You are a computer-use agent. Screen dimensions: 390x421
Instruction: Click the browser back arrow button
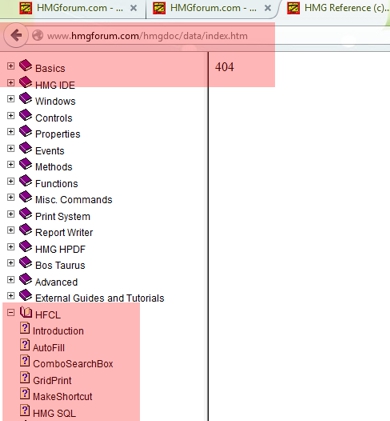[x=16, y=35]
